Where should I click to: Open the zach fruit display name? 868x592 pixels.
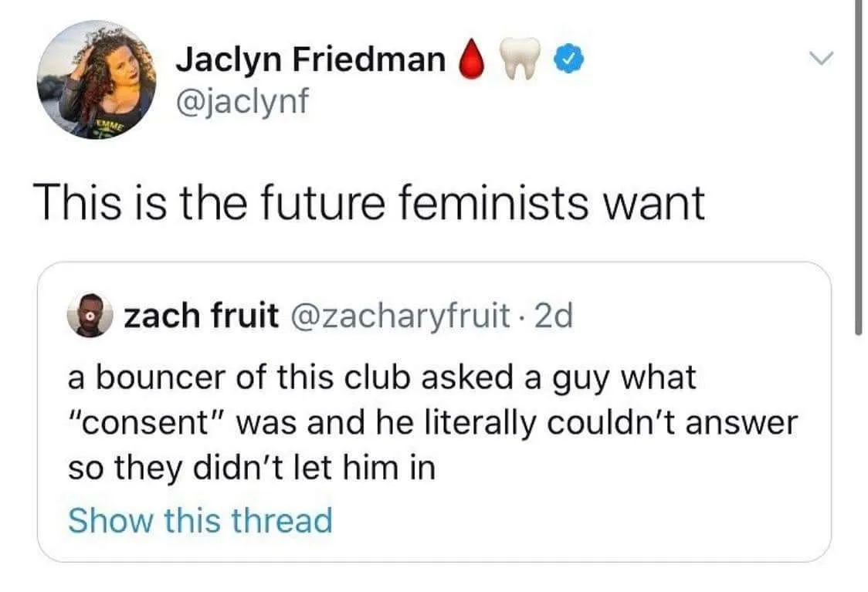pos(201,316)
